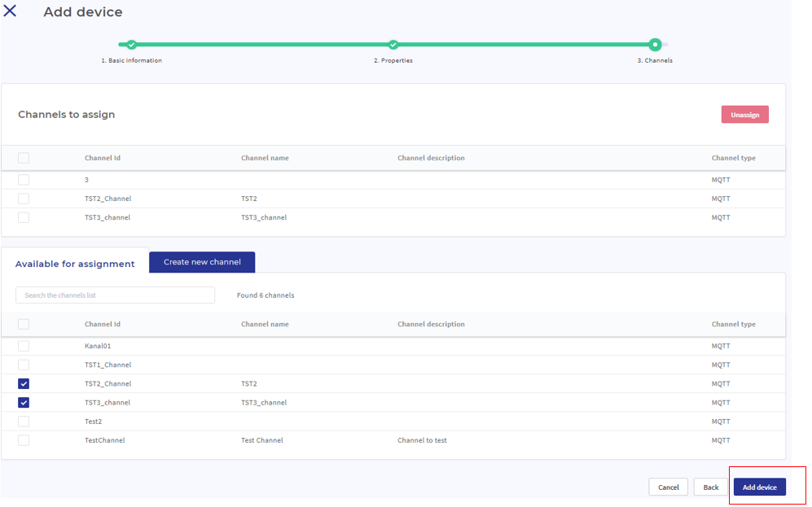Check TST3_channel row in Channels to assign

click(24, 217)
